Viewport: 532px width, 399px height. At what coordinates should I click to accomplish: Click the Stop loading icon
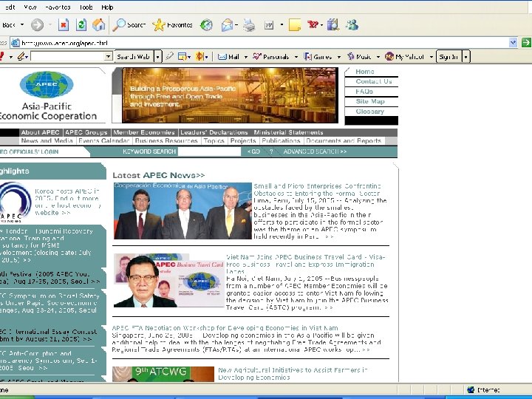pyautogui.click(x=64, y=25)
